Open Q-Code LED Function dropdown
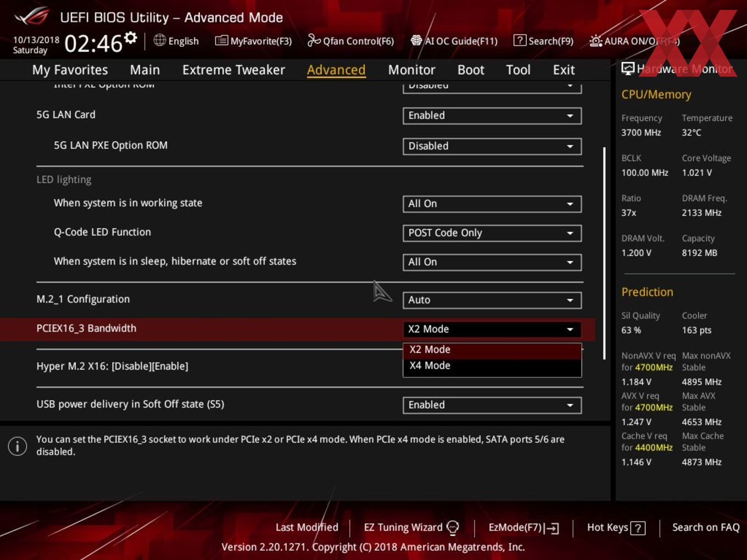The image size is (747, 560). click(492, 233)
